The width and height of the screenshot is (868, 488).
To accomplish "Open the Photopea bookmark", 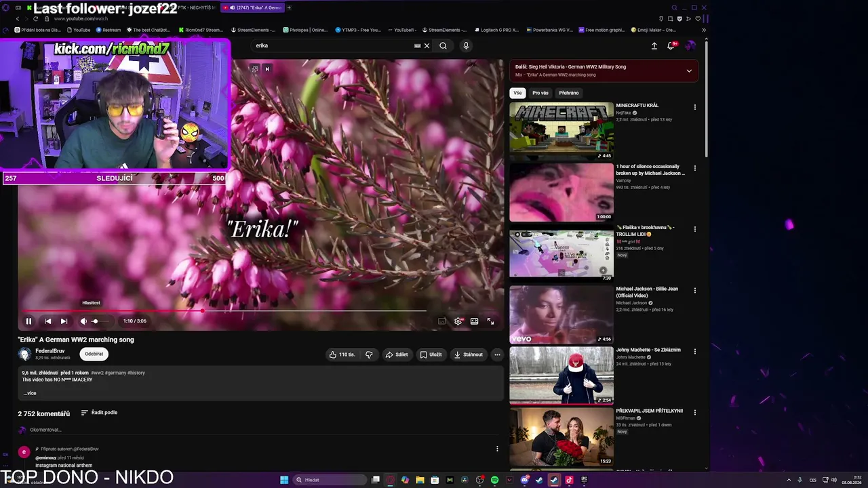I will click(305, 30).
